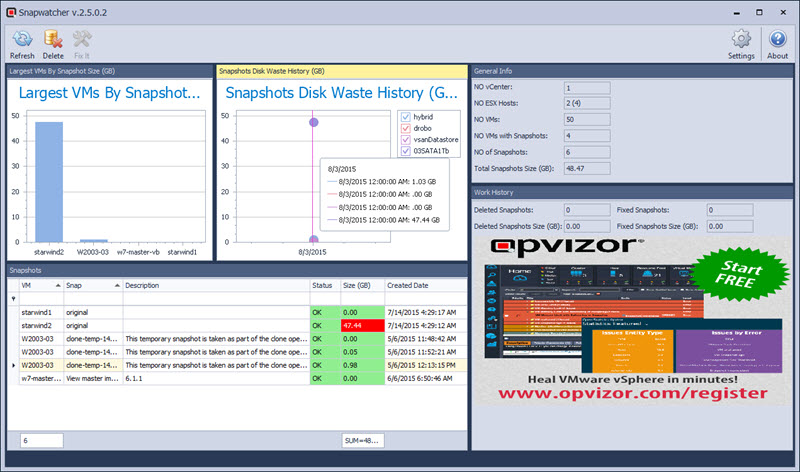The width and height of the screenshot is (800, 472).
Task: Select Largest VMs By Snapshot Size panel title
Action: point(62,71)
